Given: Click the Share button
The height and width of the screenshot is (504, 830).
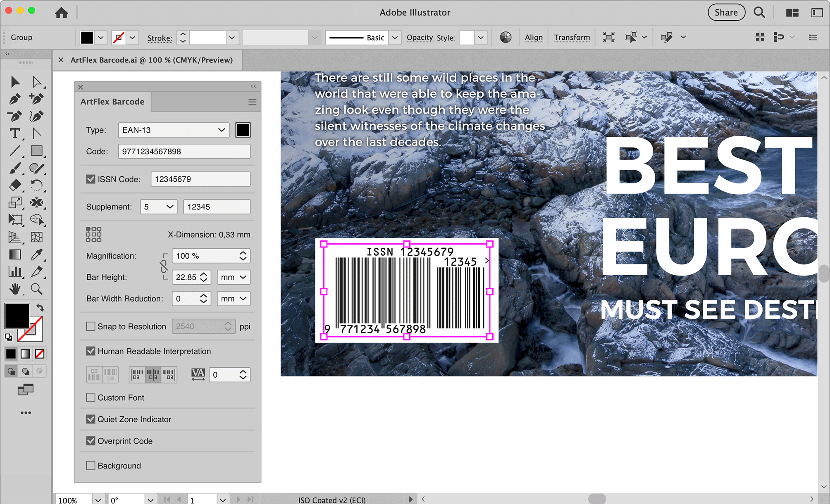Looking at the screenshot, I should coord(726,12).
